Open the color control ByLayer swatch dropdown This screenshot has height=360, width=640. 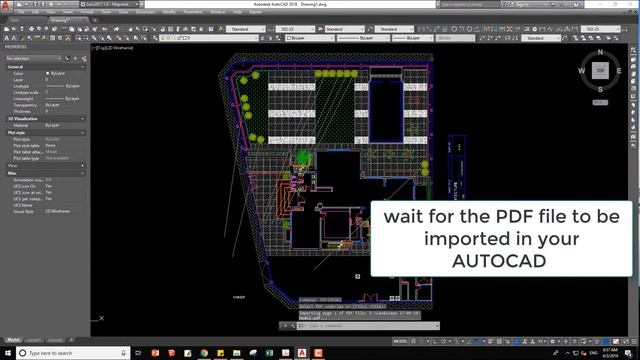(x=309, y=38)
